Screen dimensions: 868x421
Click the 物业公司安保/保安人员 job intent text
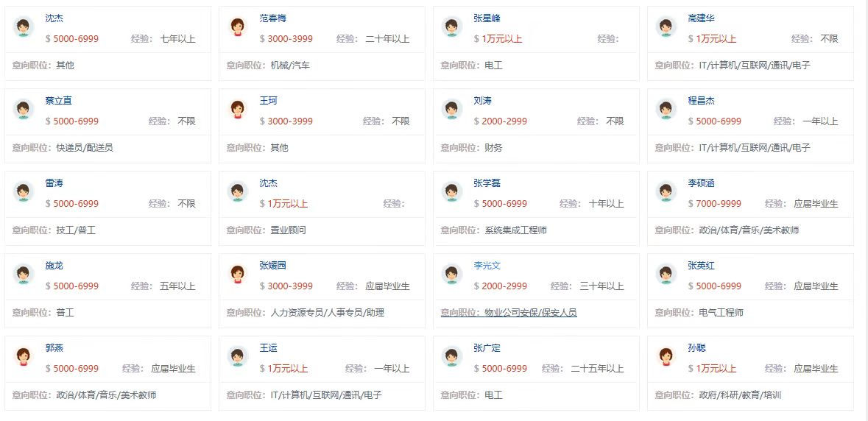[530, 313]
